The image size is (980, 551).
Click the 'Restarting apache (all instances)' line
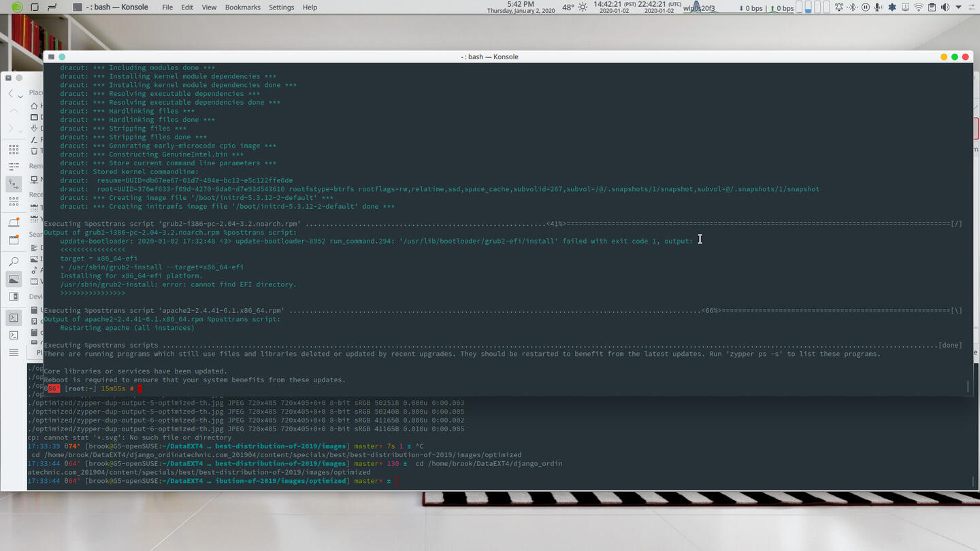pyautogui.click(x=127, y=328)
